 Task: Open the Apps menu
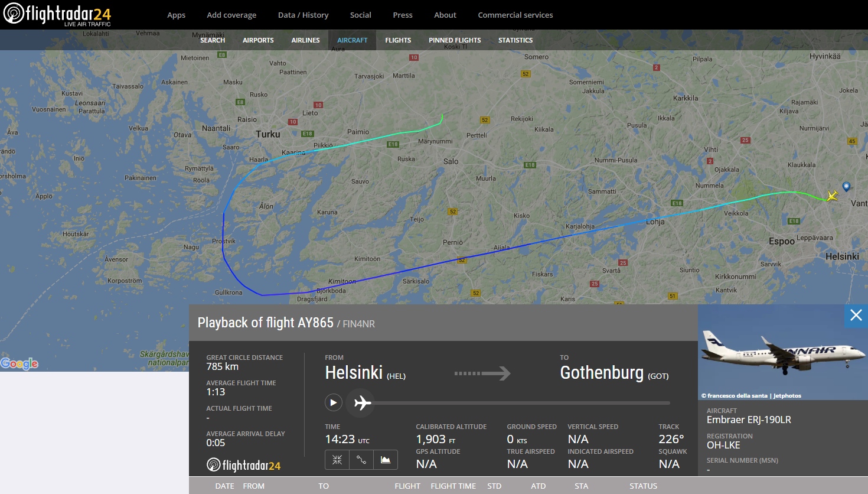tap(176, 15)
